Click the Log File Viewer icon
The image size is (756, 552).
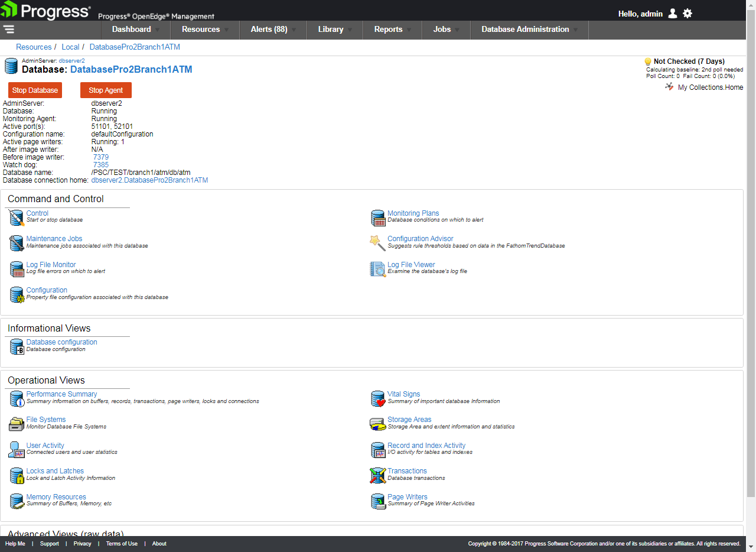pos(378,269)
